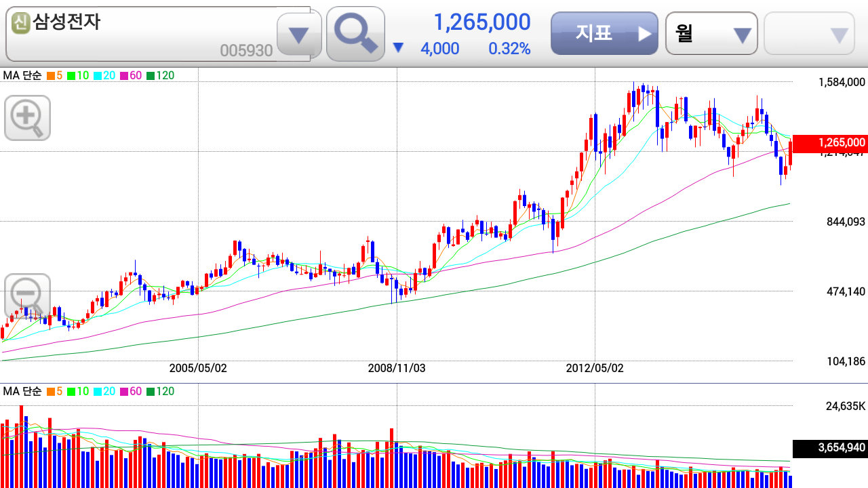The image size is (868, 488).
Task: Click the red 1,265,000 price tag on axis
Action: (830, 143)
